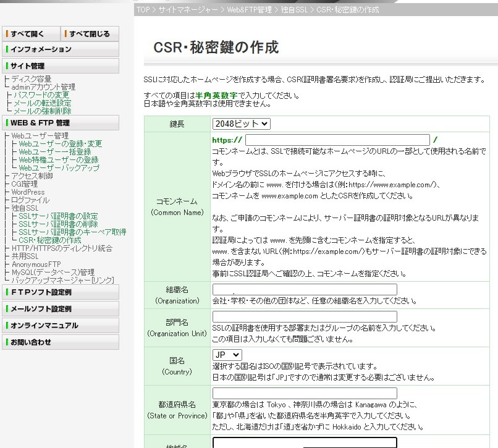The image size is (498, 448).
Task: Open メールの転送設定 link
Action: tap(43, 103)
